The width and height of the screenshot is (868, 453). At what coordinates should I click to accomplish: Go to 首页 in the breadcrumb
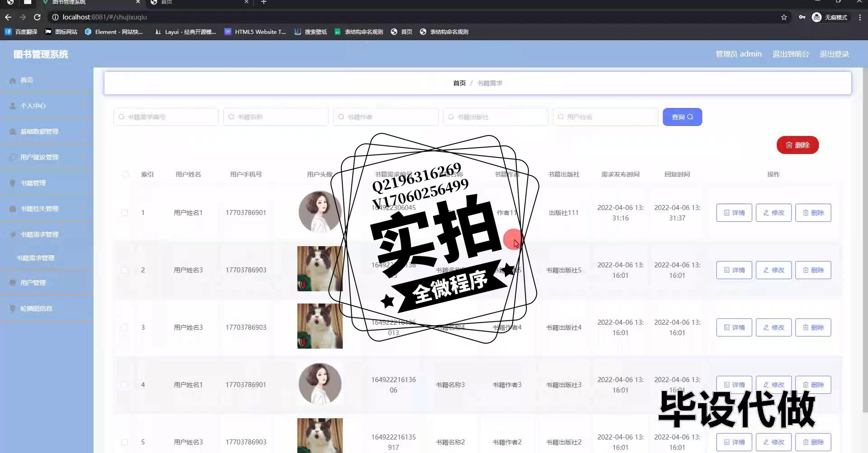click(459, 83)
